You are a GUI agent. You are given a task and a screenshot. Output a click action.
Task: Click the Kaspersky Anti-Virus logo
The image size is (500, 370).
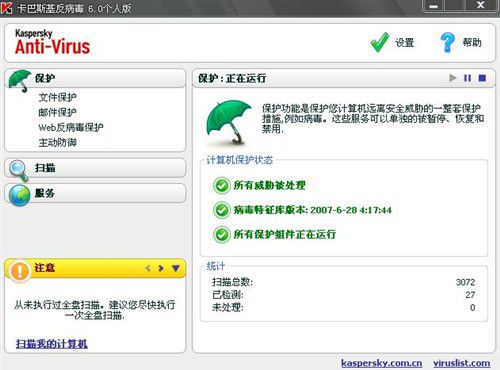pos(52,42)
